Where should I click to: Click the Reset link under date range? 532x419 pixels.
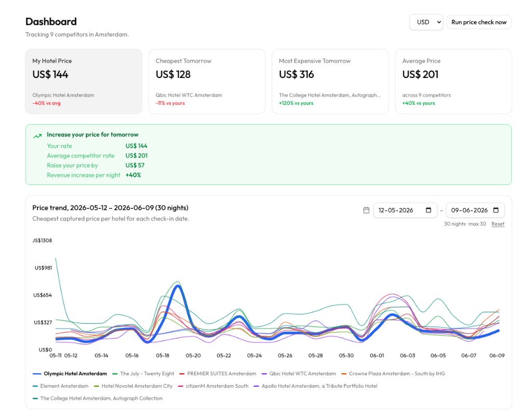click(498, 224)
